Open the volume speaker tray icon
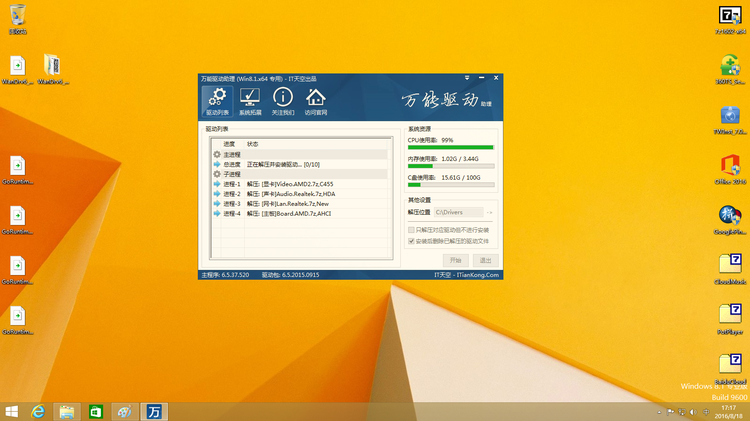Screen dimensions: 750x421 point(693,412)
